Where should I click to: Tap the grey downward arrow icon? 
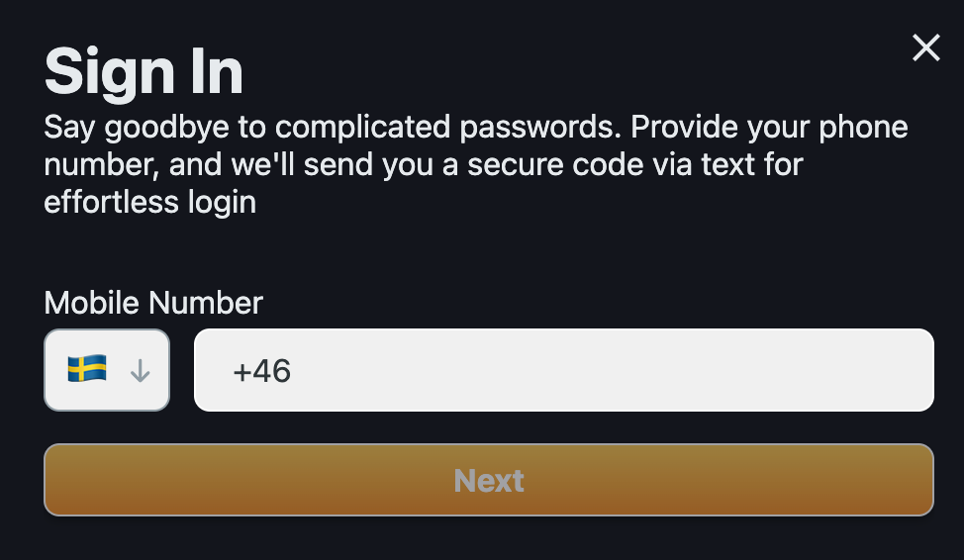pyautogui.click(x=141, y=371)
